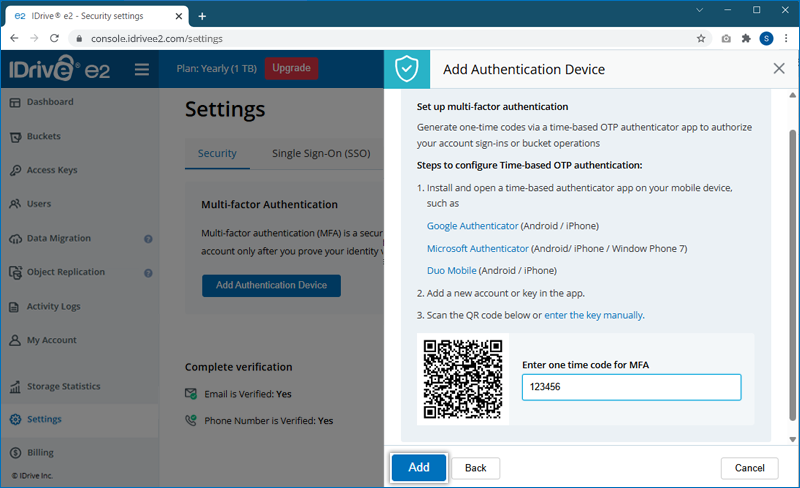Click the Back button
Viewport: 800px width, 488px height.
475,468
